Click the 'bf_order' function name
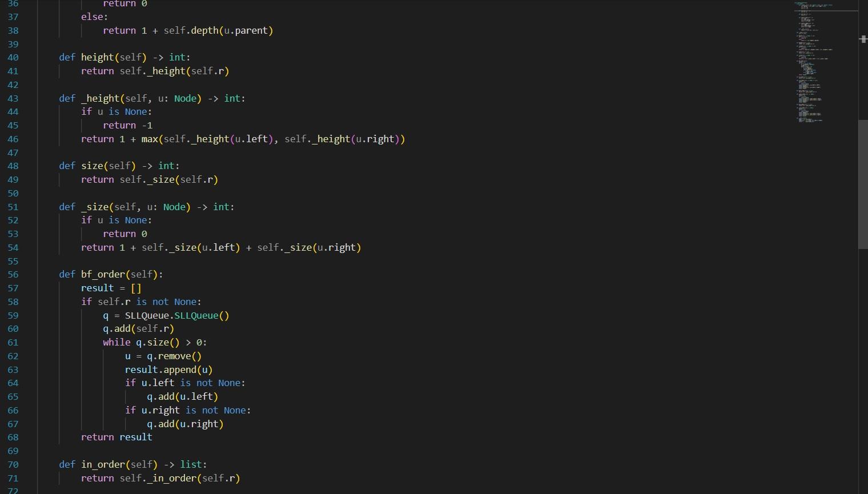This screenshot has width=868, height=494. click(x=103, y=274)
